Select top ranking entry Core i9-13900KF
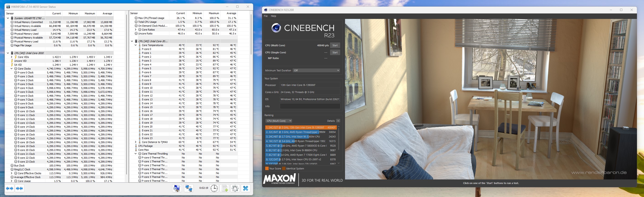Image resolution: width=644 pixels, height=197 pixels. (301, 127)
